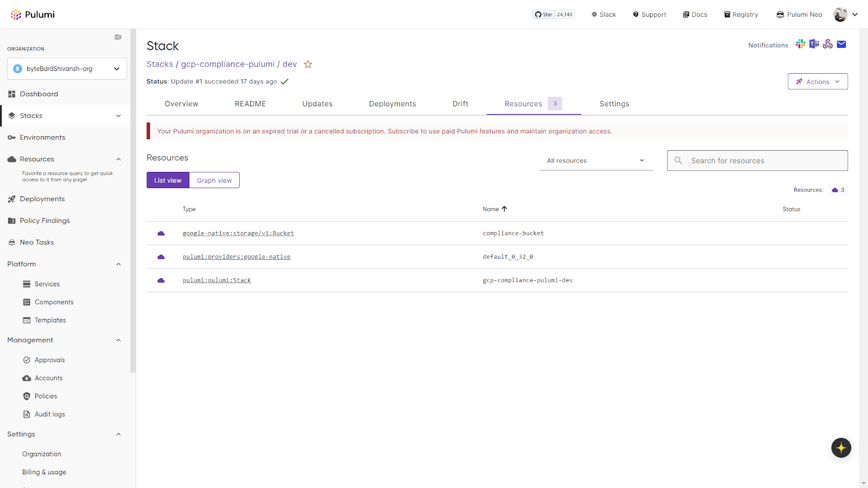This screenshot has height=488, width=868.
Task: Open pulumi:providers:google-native resource link
Action: tap(237, 256)
